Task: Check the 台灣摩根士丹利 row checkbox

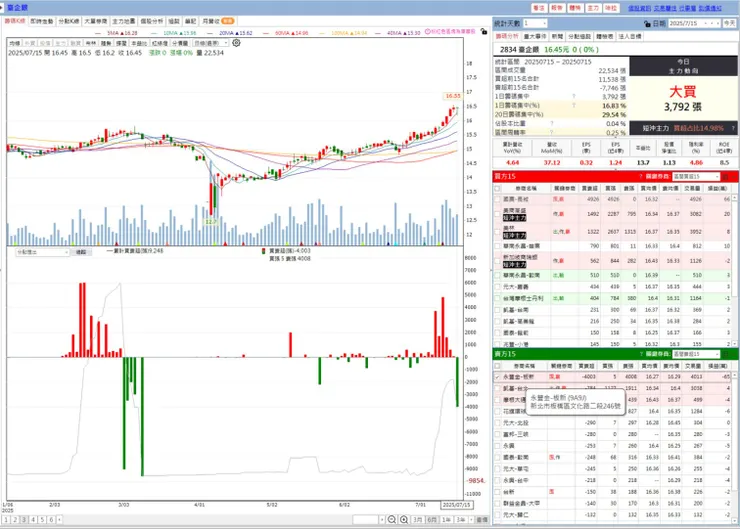Action: pyautogui.click(x=497, y=298)
